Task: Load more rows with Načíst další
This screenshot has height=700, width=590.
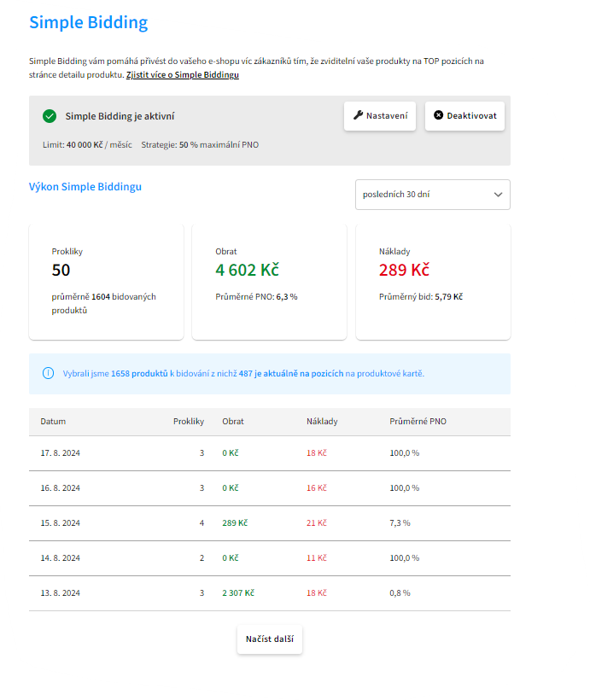Action: pos(270,639)
